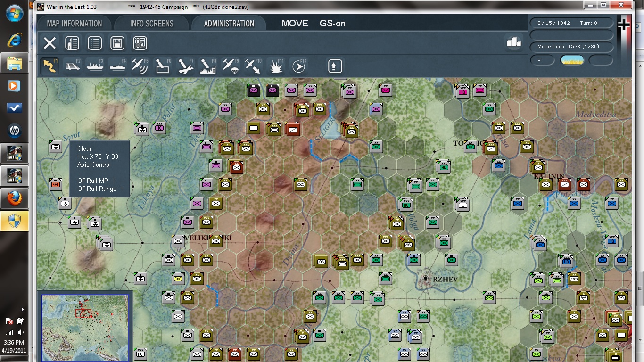Click the white X icon in the Administration toolbar

pyautogui.click(x=50, y=43)
